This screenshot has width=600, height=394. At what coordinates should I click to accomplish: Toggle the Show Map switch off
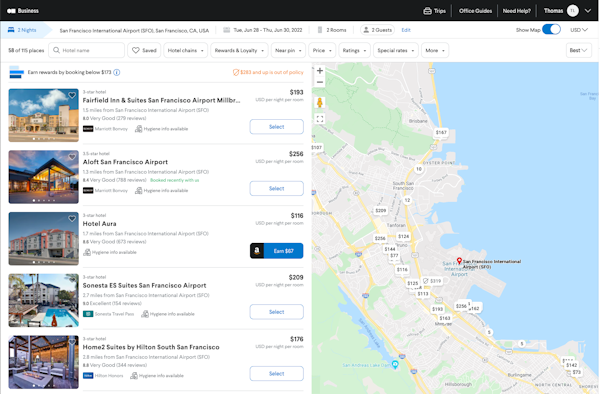(x=551, y=29)
